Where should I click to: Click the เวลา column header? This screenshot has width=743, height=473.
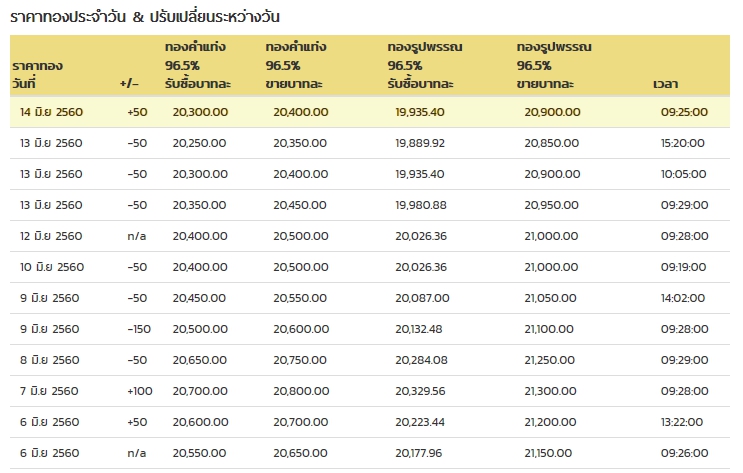665,84
